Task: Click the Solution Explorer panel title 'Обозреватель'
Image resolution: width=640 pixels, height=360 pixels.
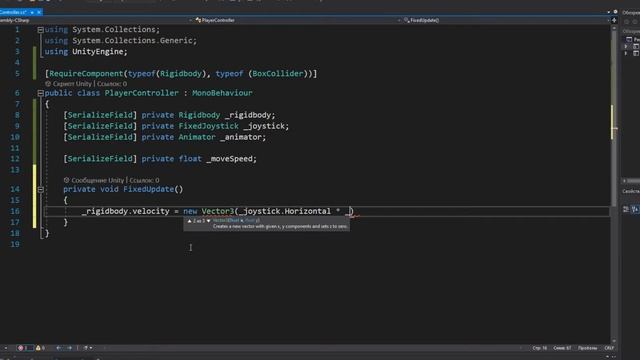Action: pos(631,13)
